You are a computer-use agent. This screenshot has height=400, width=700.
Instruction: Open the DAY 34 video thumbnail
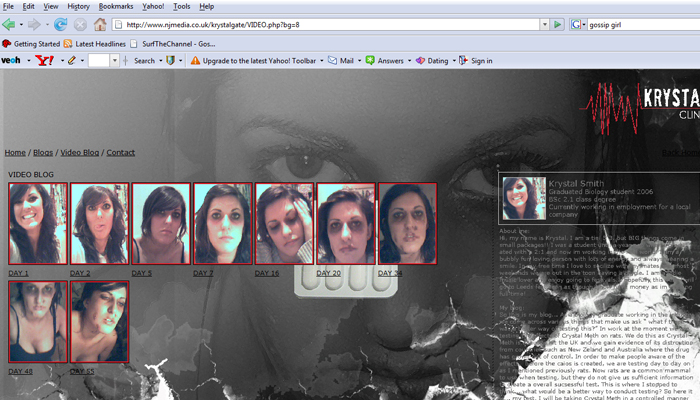pyautogui.click(x=408, y=223)
